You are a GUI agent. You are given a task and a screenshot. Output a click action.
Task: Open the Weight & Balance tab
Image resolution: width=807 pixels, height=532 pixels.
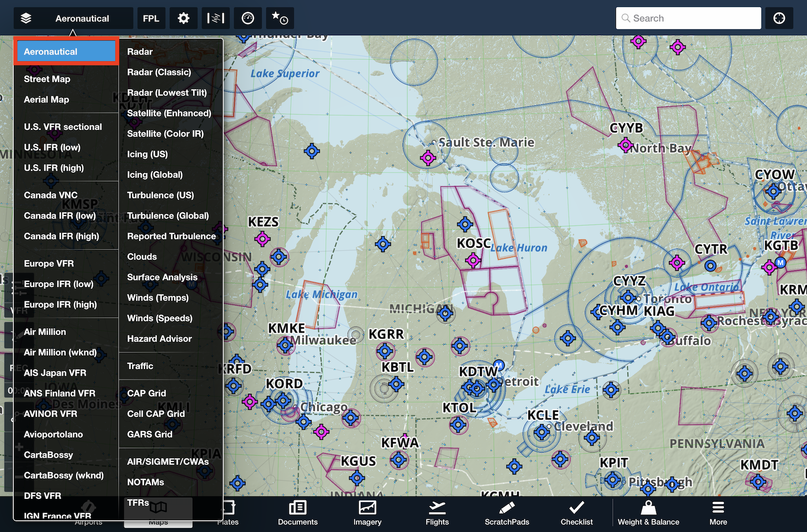coord(649,513)
